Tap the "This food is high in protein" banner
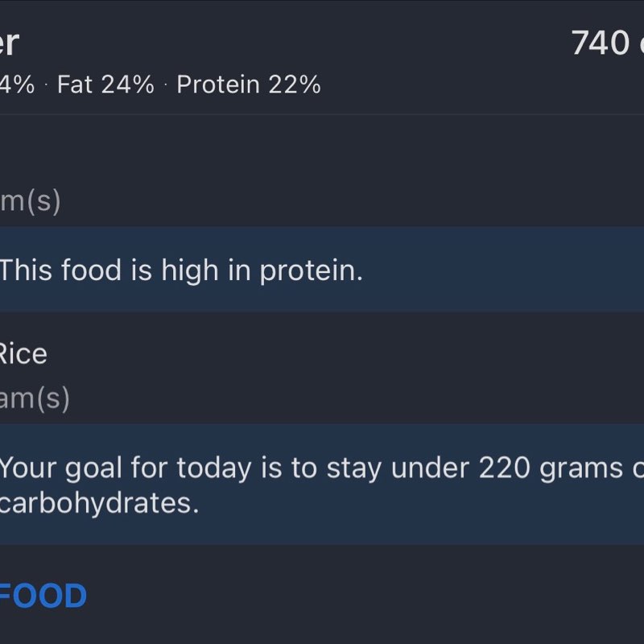 (x=322, y=270)
